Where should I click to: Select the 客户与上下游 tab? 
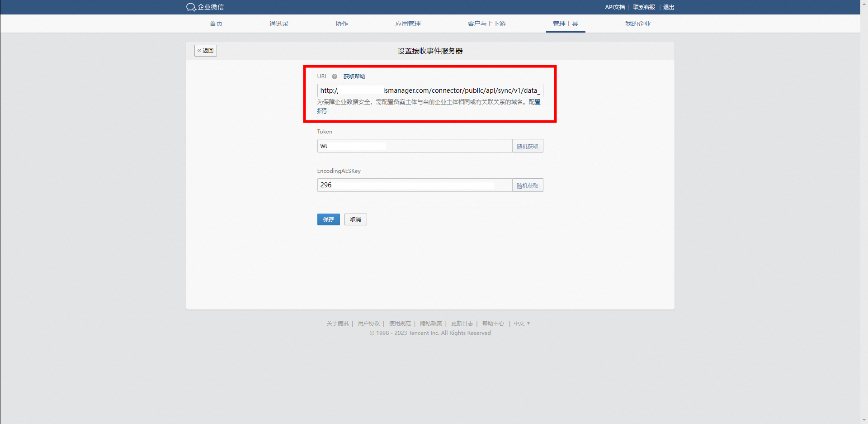click(487, 24)
